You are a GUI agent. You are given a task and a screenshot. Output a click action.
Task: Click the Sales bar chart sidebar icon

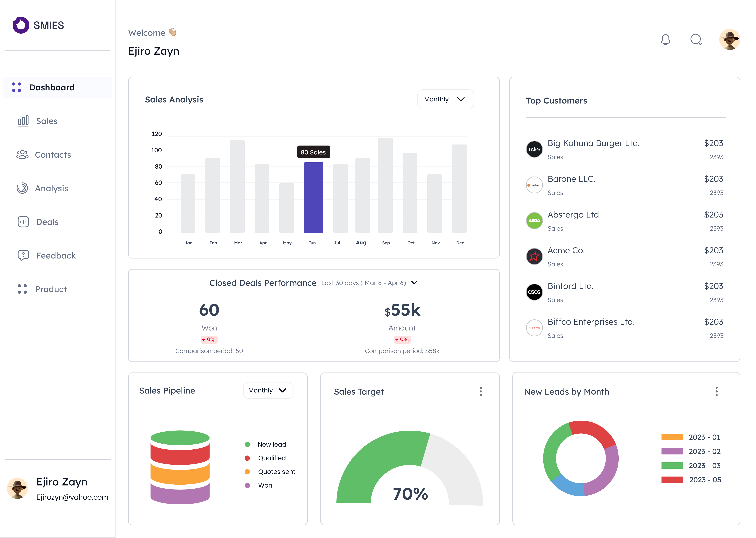tap(23, 121)
